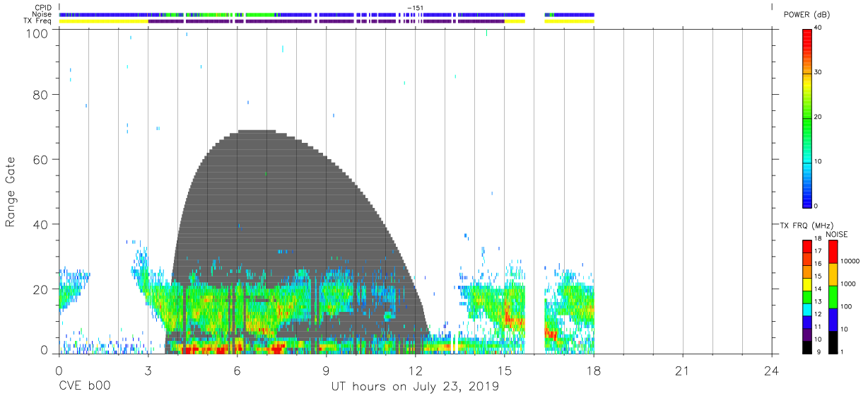Click the 24 hour tick on the UT axis
The image size is (868, 401).
(x=771, y=370)
